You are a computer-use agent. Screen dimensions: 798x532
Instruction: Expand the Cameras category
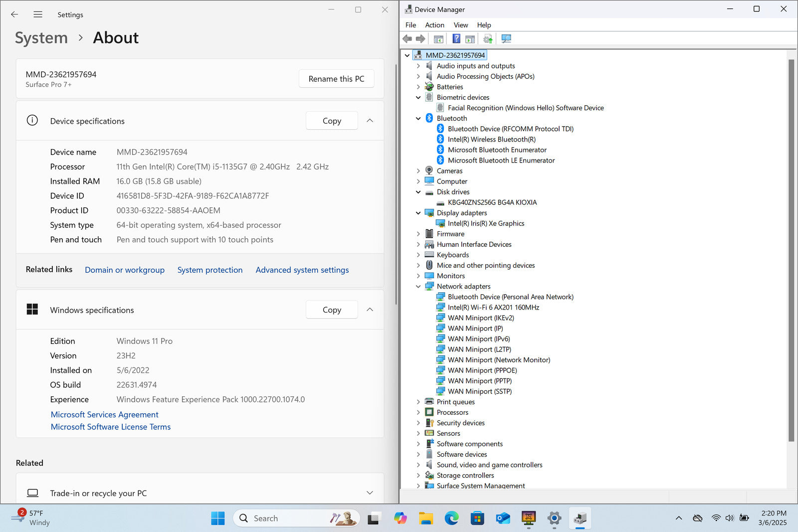(x=418, y=171)
